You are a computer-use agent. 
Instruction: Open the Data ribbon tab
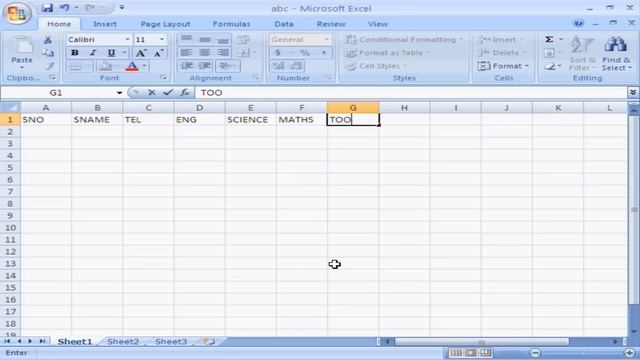pyautogui.click(x=284, y=24)
